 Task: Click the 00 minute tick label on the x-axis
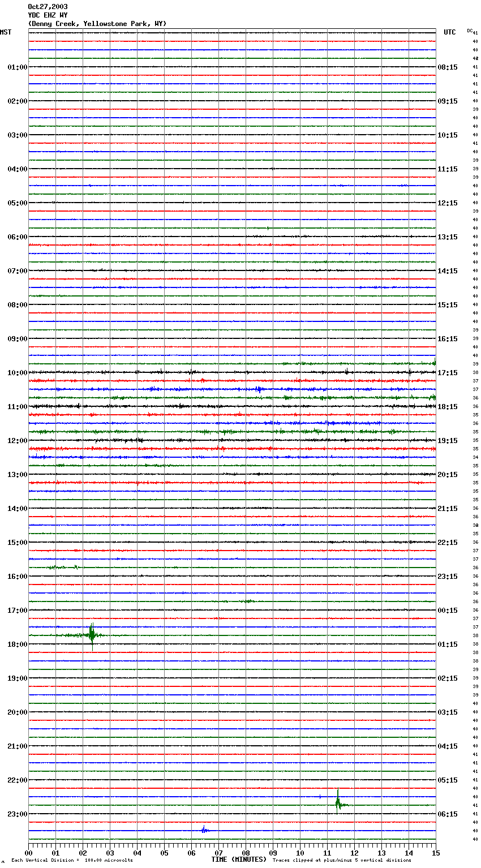[x=28, y=853]
